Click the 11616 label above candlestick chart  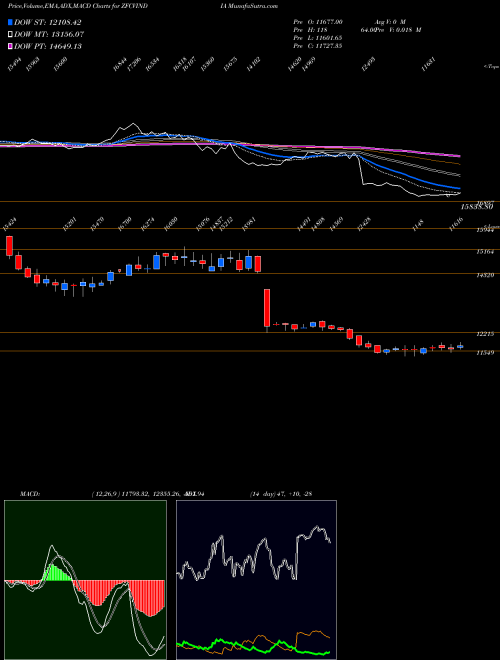[x=457, y=224]
